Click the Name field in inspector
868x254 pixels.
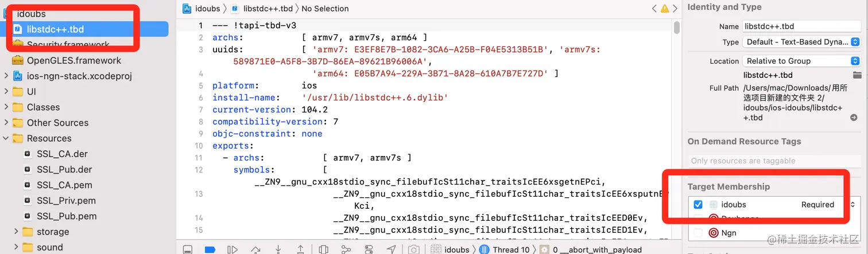coord(801,26)
